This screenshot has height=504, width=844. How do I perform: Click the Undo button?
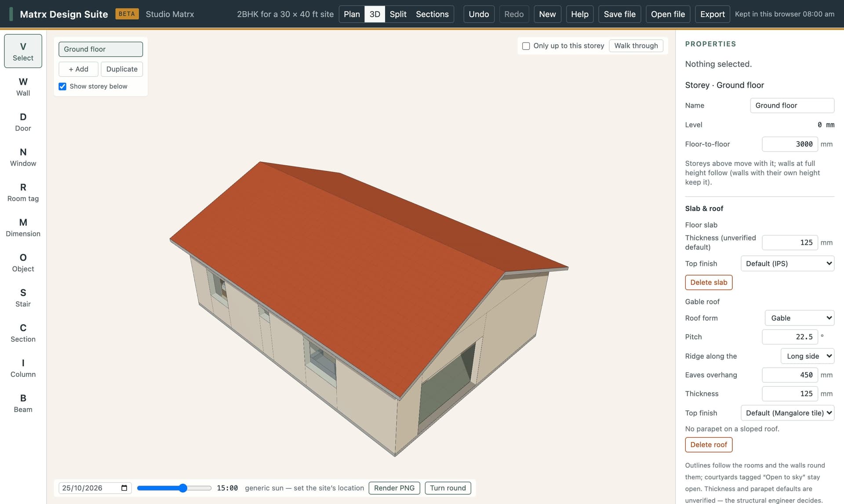point(479,14)
